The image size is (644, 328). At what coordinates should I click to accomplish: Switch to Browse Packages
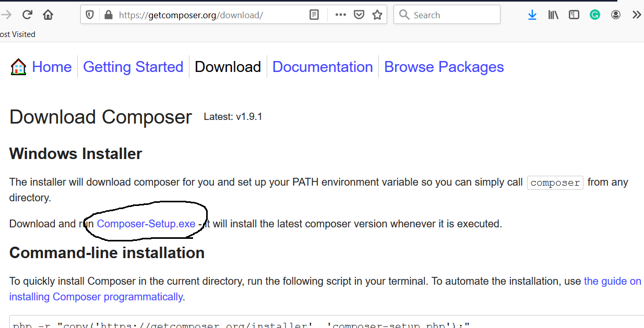[x=444, y=66]
